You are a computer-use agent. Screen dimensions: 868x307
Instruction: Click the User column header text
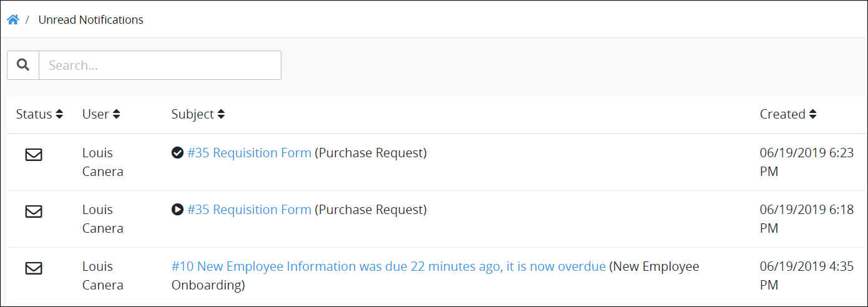(x=95, y=114)
